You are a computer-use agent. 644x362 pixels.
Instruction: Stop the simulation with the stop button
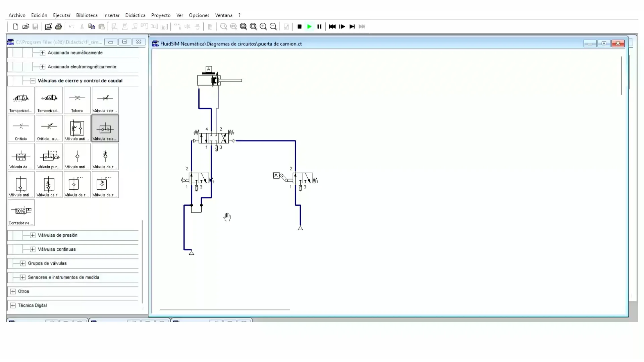[300, 26]
